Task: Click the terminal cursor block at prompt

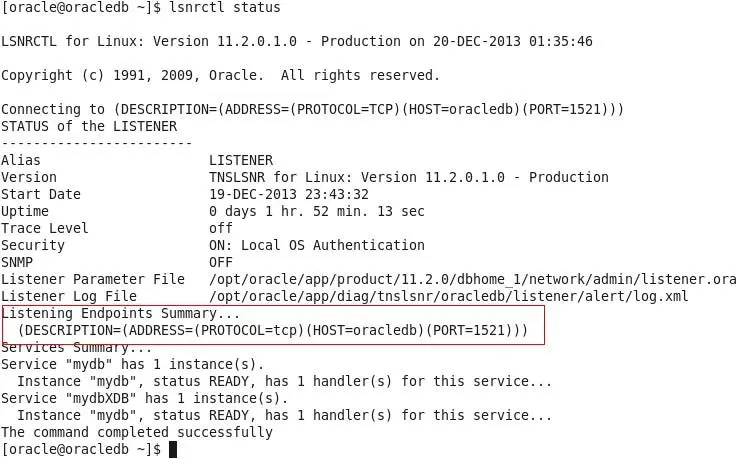Action: pos(173,449)
